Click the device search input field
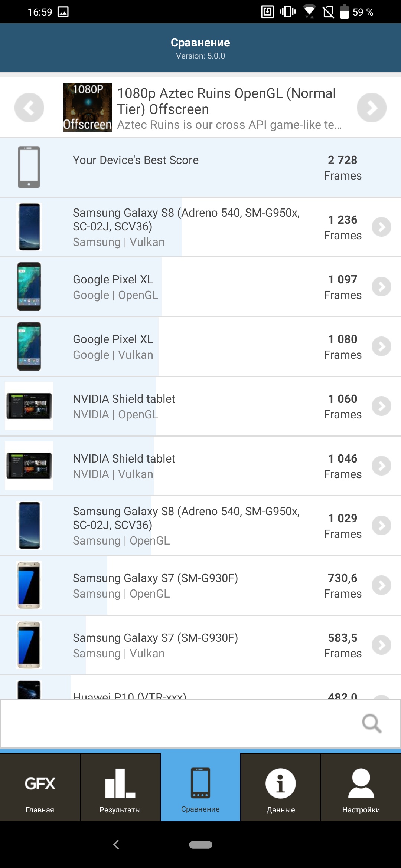The height and width of the screenshot is (868, 401). point(178,723)
